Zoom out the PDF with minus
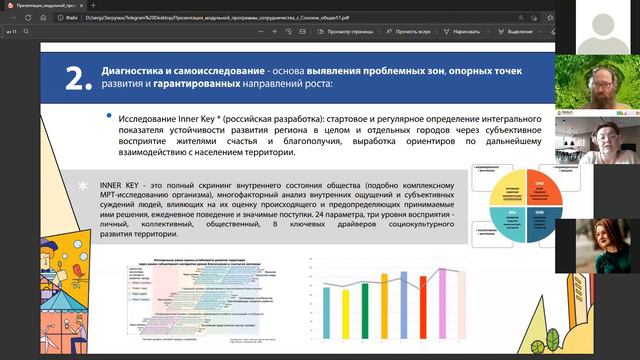Screen dimensions: 640x360 click(261, 31)
